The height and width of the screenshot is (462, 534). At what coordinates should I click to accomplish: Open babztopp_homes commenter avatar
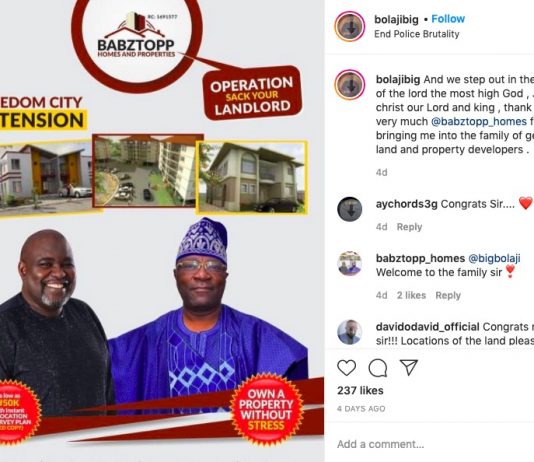349,264
